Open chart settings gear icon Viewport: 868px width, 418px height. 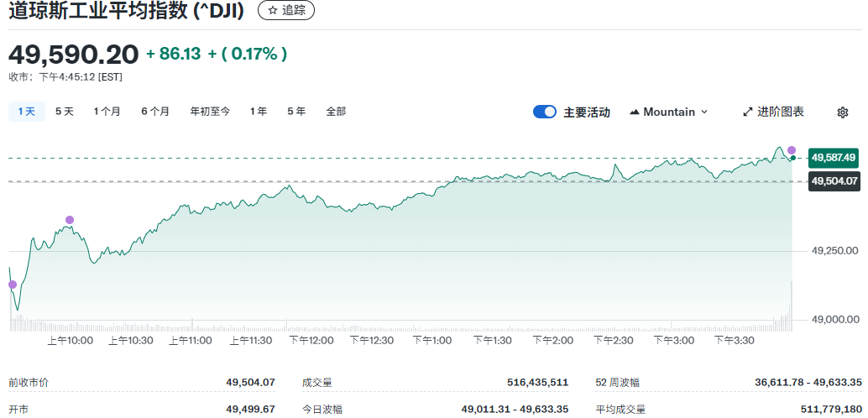point(843,112)
